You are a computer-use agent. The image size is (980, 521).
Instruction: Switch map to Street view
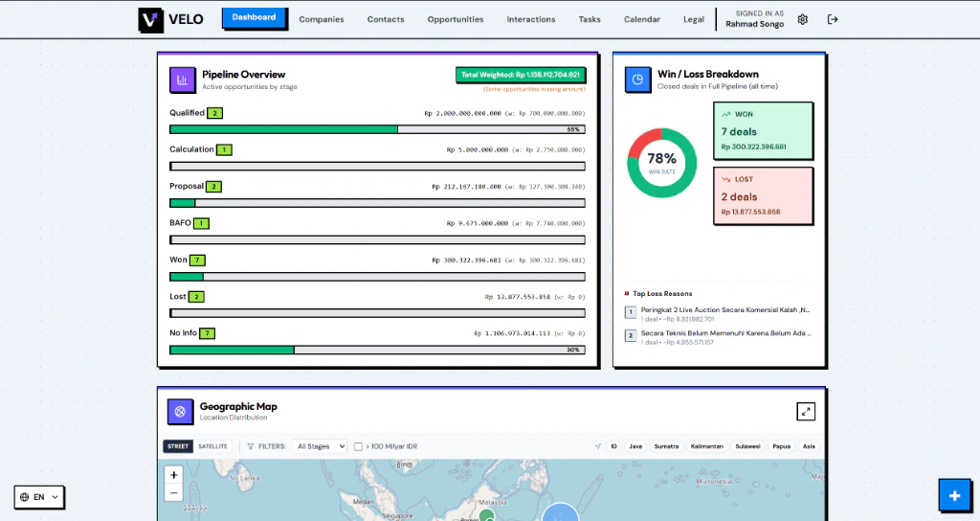coord(178,446)
